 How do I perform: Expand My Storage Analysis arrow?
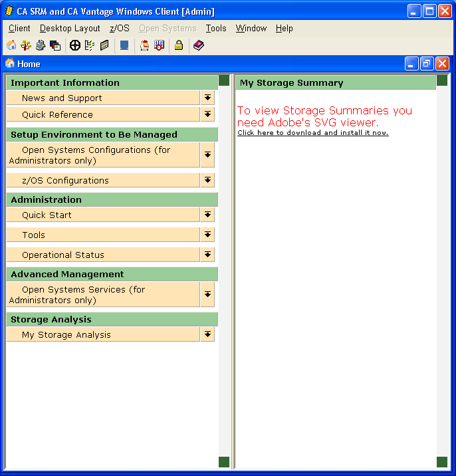click(x=207, y=334)
